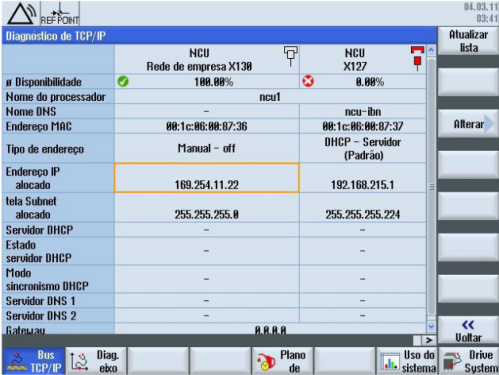The height and width of the screenshot is (375, 499).
Task: Click the Manual - off address type
Action: coord(207,148)
